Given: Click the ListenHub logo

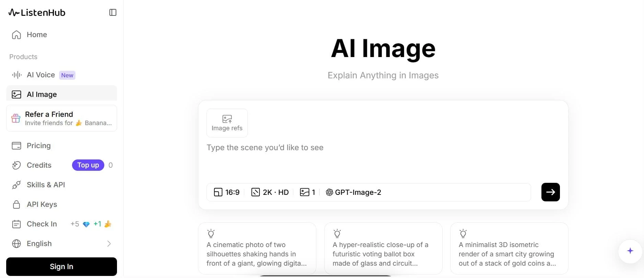Looking at the screenshot, I should pos(37,13).
